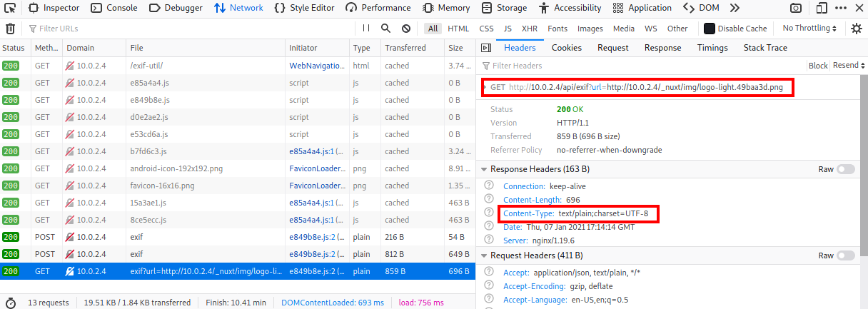Image resolution: width=868 pixels, height=309 pixels.
Task: Click insecure lock icon in /exif-util/ row
Action: [70, 66]
